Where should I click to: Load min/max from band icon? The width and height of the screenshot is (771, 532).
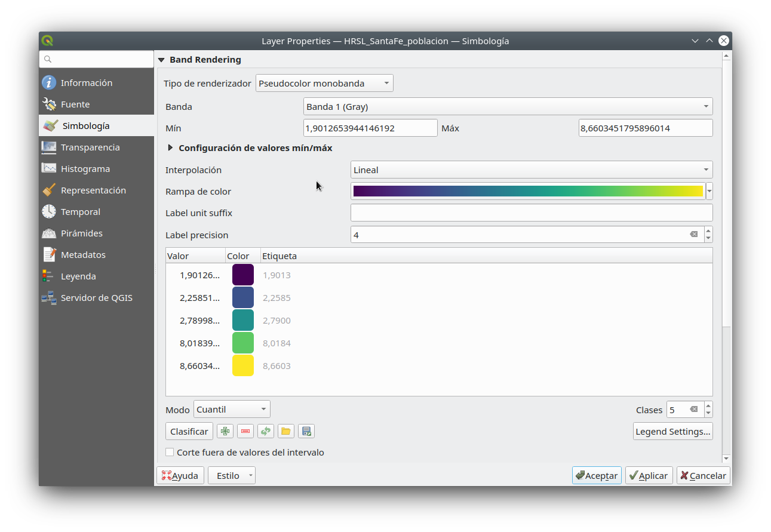[266, 431]
